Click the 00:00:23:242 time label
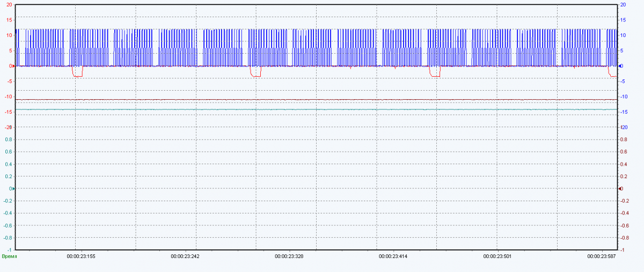Image resolution: width=644 pixels, height=272 pixels. click(x=185, y=256)
